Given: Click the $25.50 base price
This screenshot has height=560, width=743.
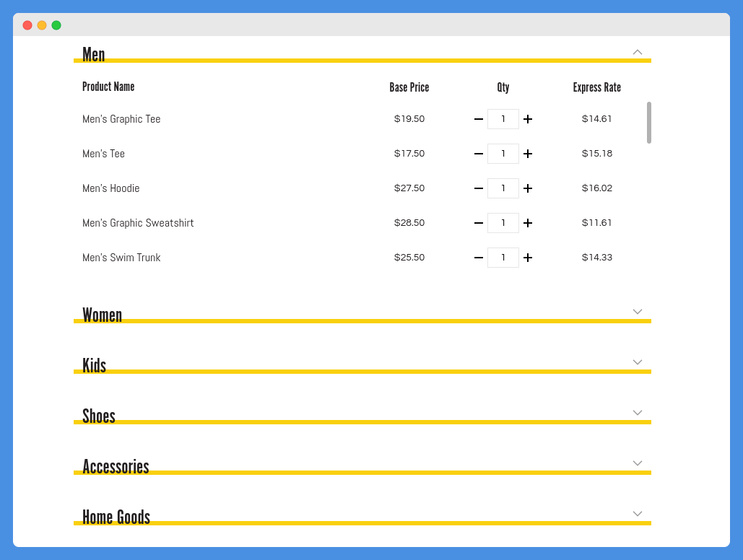Looking at the screenshot, I should coord(409,257).
